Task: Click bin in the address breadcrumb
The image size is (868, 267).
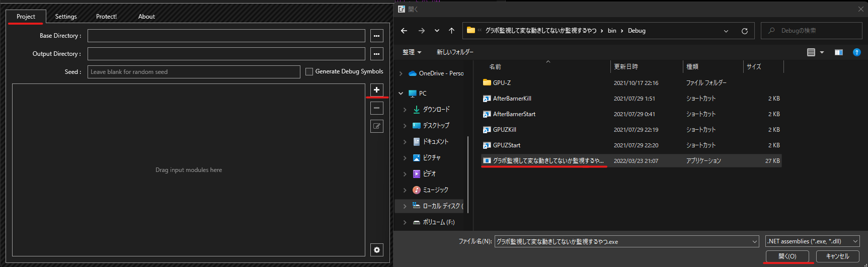Action: (x=612, y=31)
